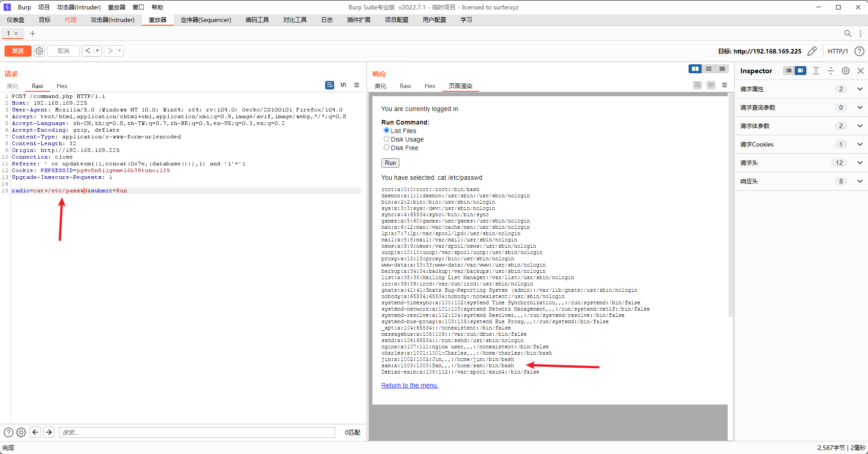Viewport: 868px width, 454px height.
Task: Open the 帮助 help menu
Action: 157,7
